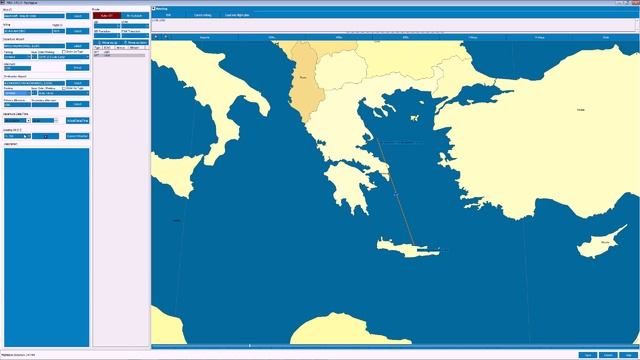Click the second layer item on map toolbar
Screen dimensions: 640x360
tap(272, 37)
